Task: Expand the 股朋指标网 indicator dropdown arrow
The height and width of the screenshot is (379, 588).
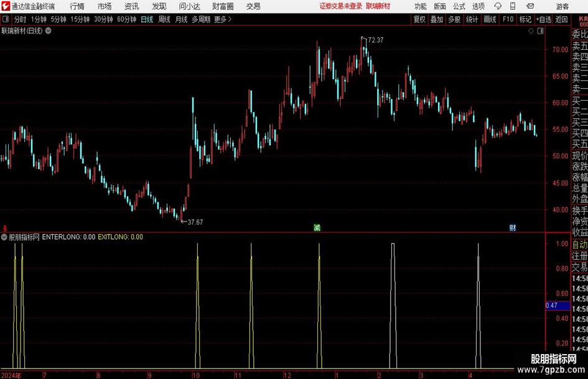Action: 4,237
